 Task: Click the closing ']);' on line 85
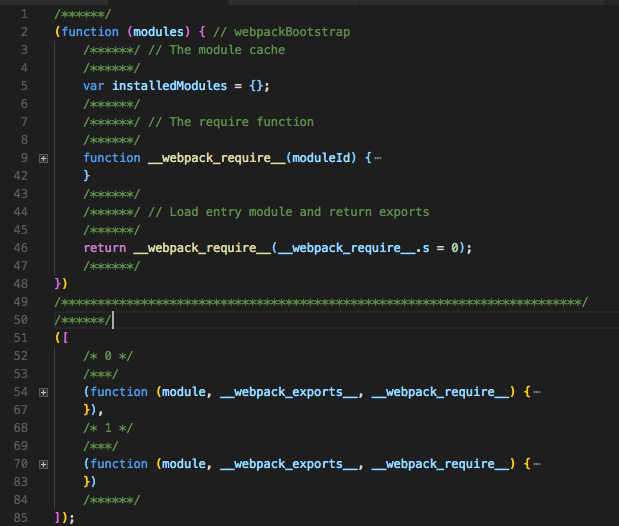tap(64, 518)
